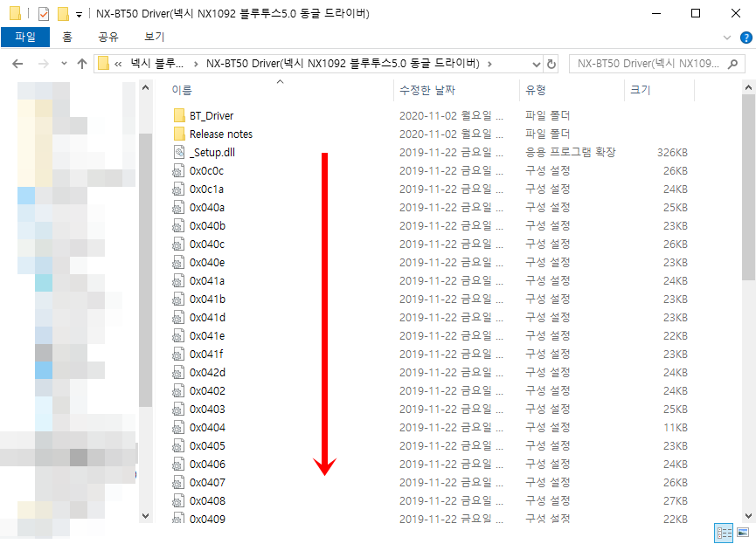Click the 넥시 블루... breadcrumb segment
The height and width of the screenshot is (544, 756).
[x=157, y=64]
